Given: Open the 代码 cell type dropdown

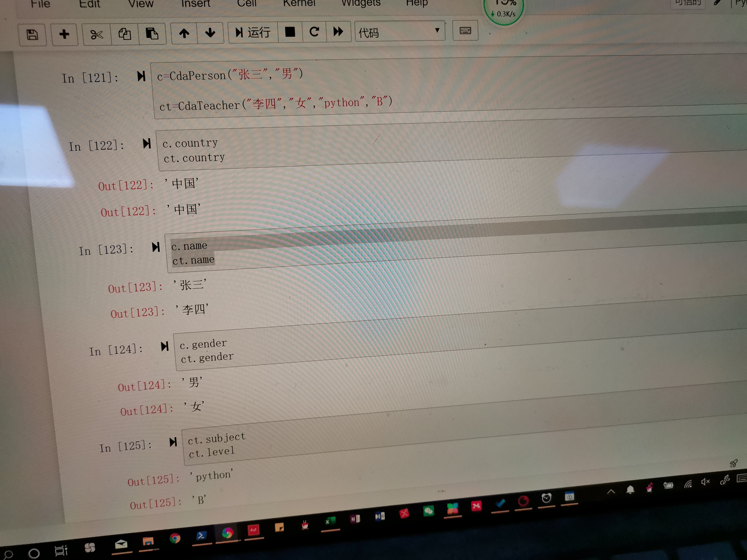Looking at the screenshot, I should (x=399, y=32).
